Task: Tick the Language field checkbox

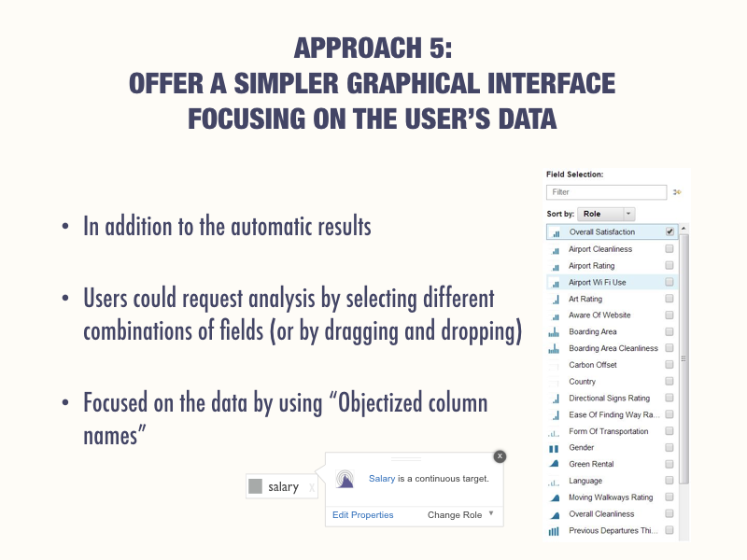Action: [669, 481]
